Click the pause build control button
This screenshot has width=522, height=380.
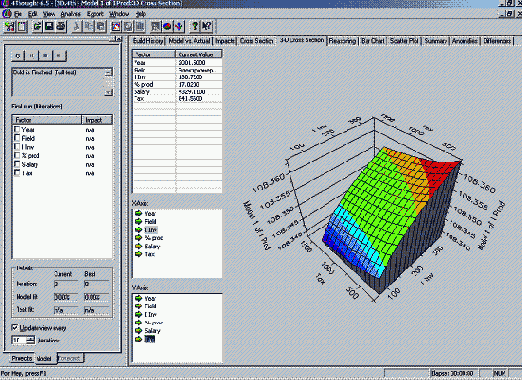point(32,56)
